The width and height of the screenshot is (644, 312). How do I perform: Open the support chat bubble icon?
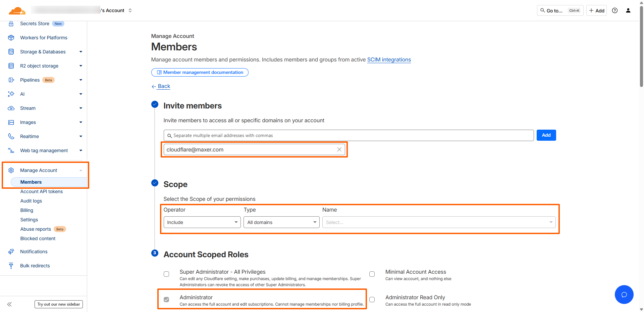[x=624, y=295]
